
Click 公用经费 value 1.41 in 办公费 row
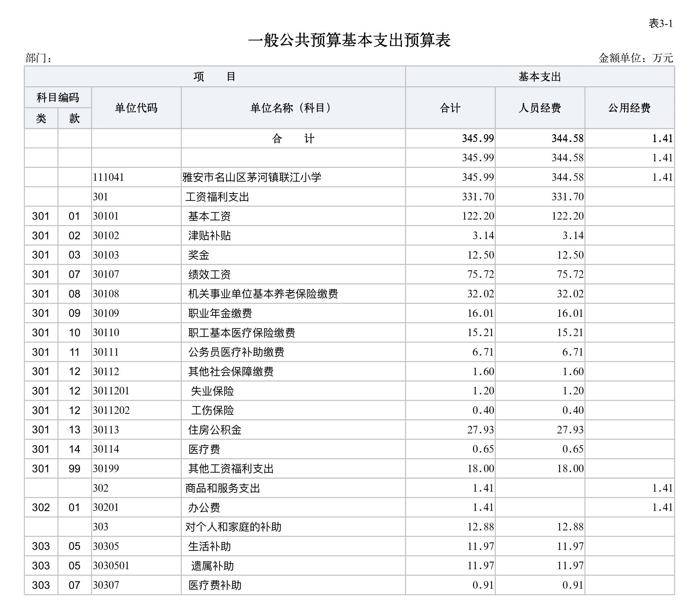pyautogui.click(x=662, y=507)
